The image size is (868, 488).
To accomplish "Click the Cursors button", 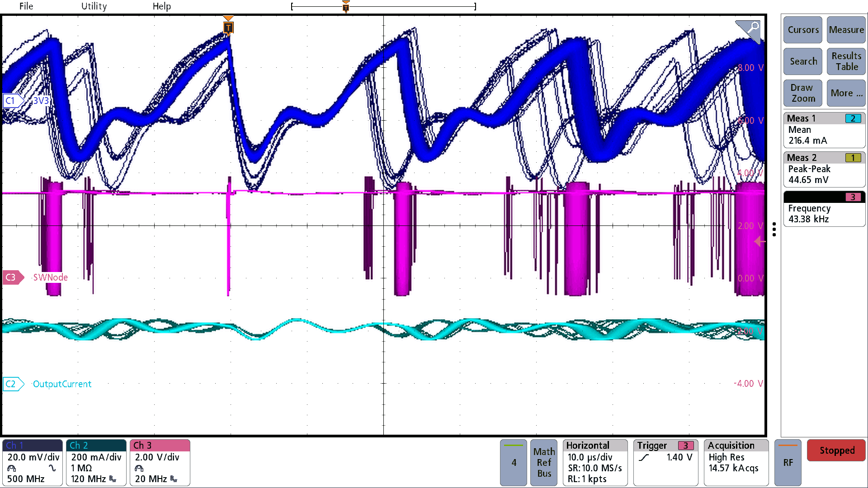I will pos(803,30).
